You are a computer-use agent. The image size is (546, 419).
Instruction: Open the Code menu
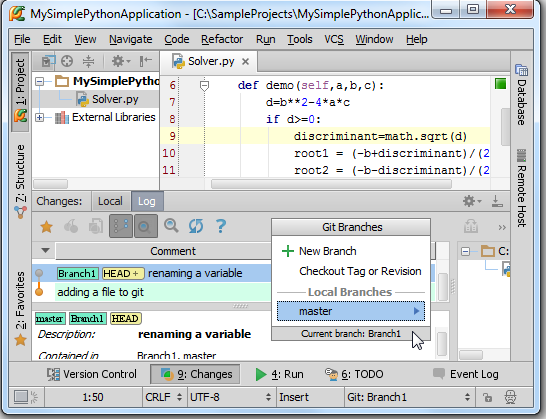click(x=177, y=39)
